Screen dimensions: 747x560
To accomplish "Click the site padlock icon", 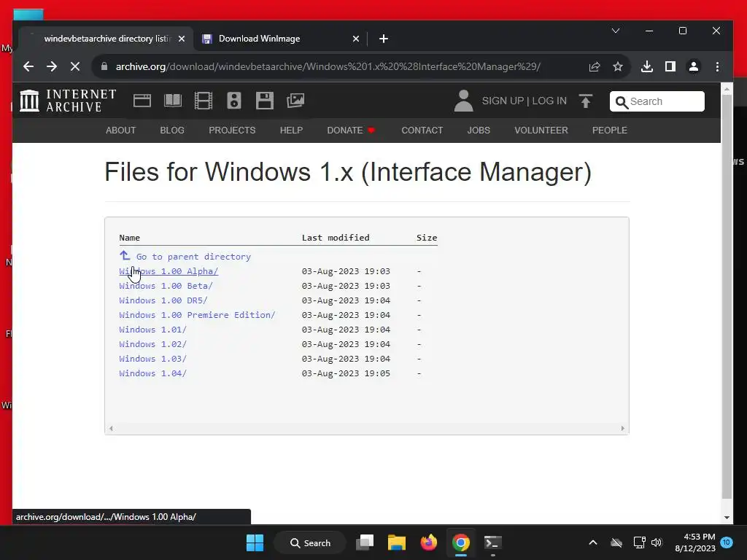I will click(x=104, y=66).
